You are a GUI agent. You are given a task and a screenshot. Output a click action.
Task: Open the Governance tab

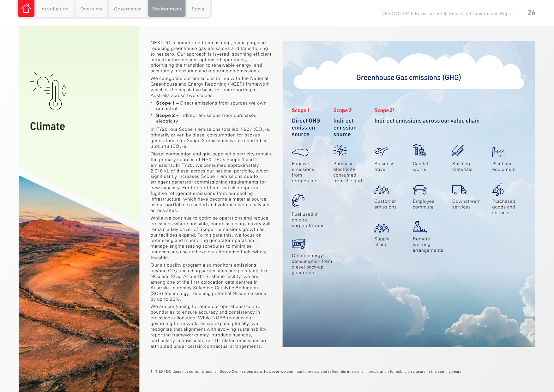[128, 9]
